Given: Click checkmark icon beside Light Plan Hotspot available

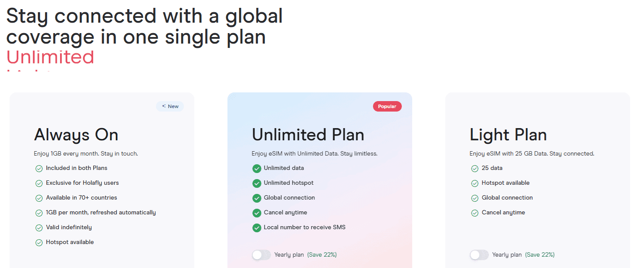Looking at the screenshot, I should (x=475, y=183).
